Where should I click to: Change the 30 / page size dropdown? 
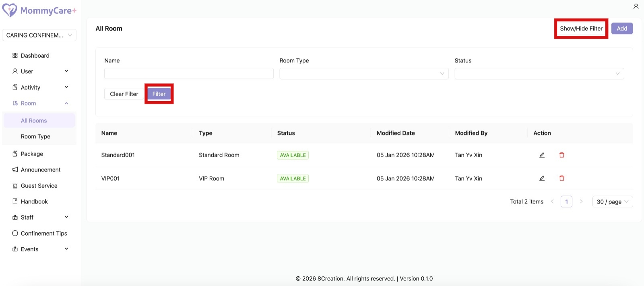[x=612, y=202]
